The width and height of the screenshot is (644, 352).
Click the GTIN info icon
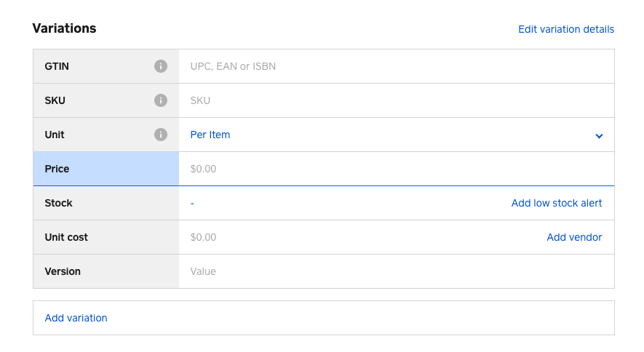click(x=161, y=66)
